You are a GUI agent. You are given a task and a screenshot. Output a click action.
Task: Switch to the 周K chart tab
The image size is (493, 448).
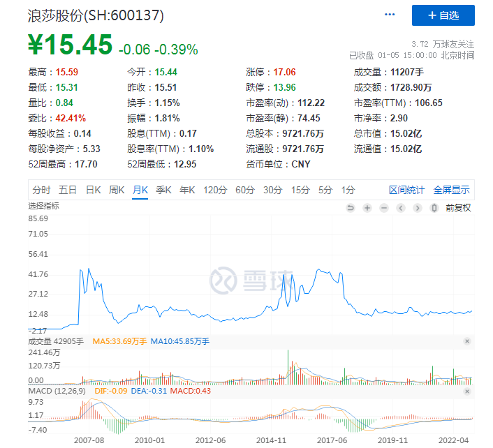tap(117, 190)
